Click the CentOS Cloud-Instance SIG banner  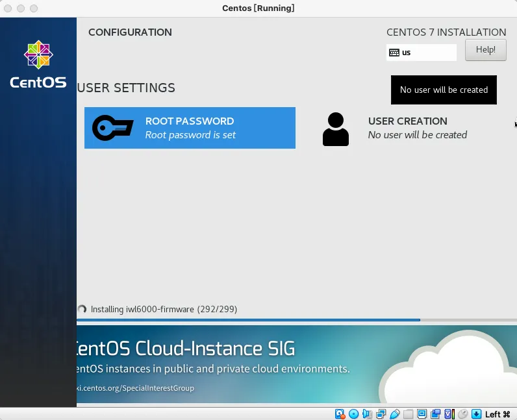click(x=297, y=364)
